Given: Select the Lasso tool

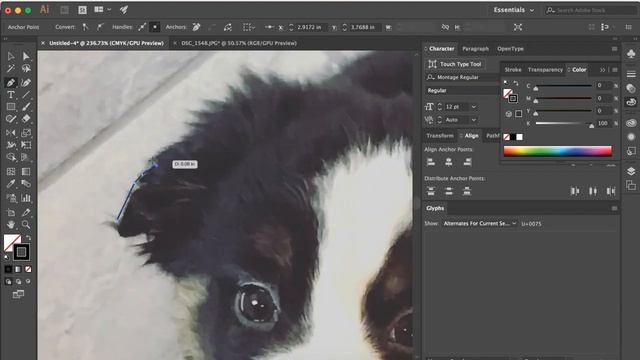Looking at the screenshot, I should tap(26, 68).
